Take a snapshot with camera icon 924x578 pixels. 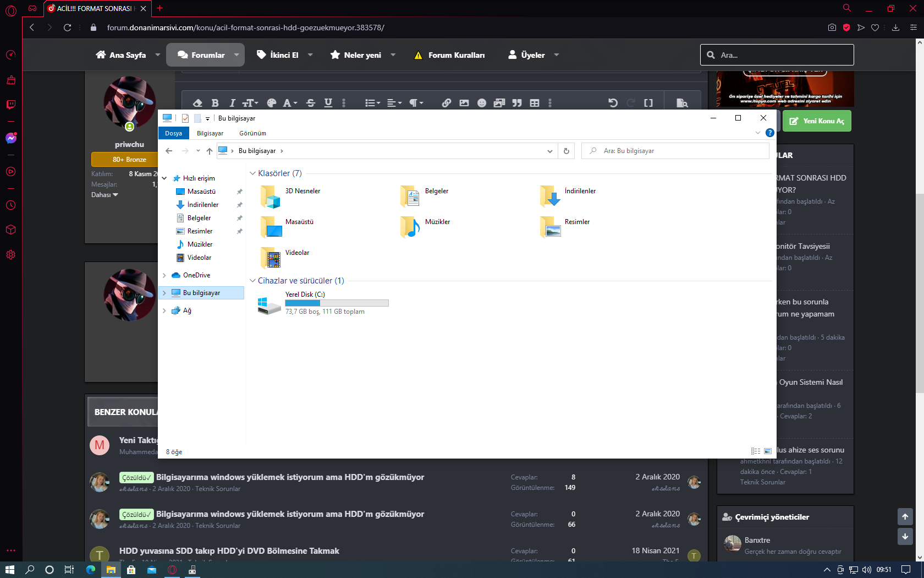pyautogui.click(x=832, y=28)
